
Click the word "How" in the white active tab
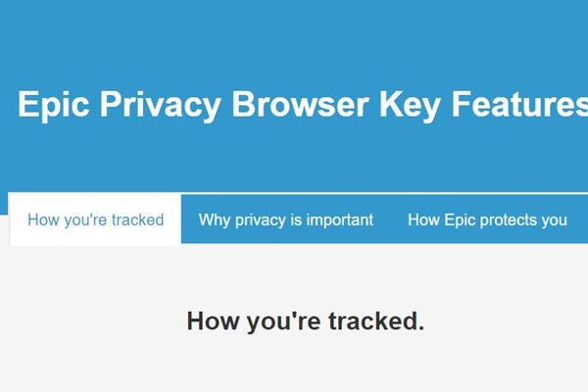click(44, 220)
